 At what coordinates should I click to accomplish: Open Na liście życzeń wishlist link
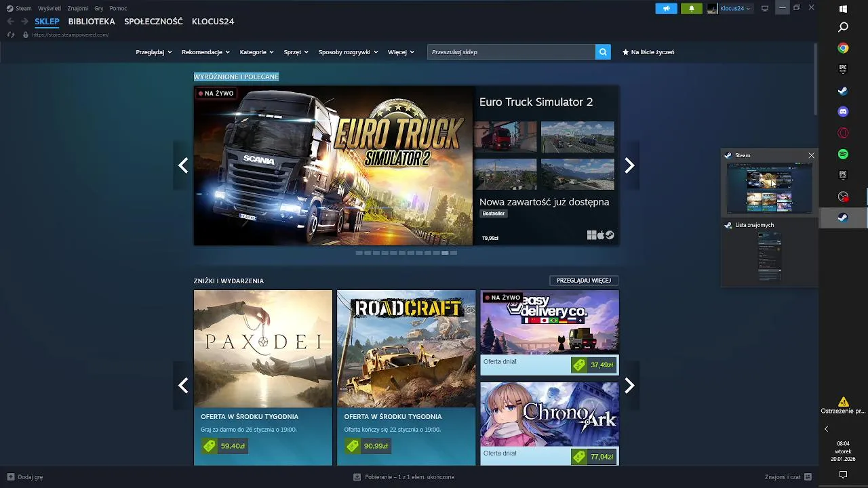[x=648, y=52]
